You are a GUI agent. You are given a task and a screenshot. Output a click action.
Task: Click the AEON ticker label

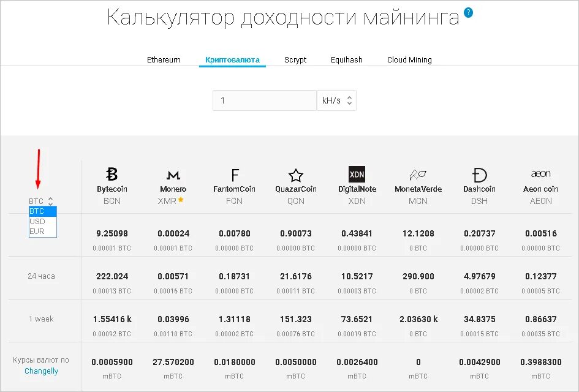point(540,201)
